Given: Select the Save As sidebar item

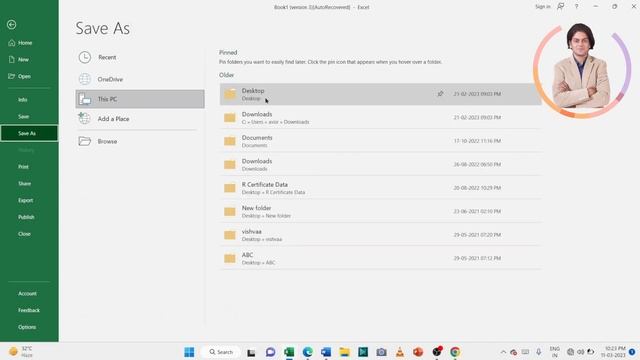Looking at the screenshot, I should point(29,133).
